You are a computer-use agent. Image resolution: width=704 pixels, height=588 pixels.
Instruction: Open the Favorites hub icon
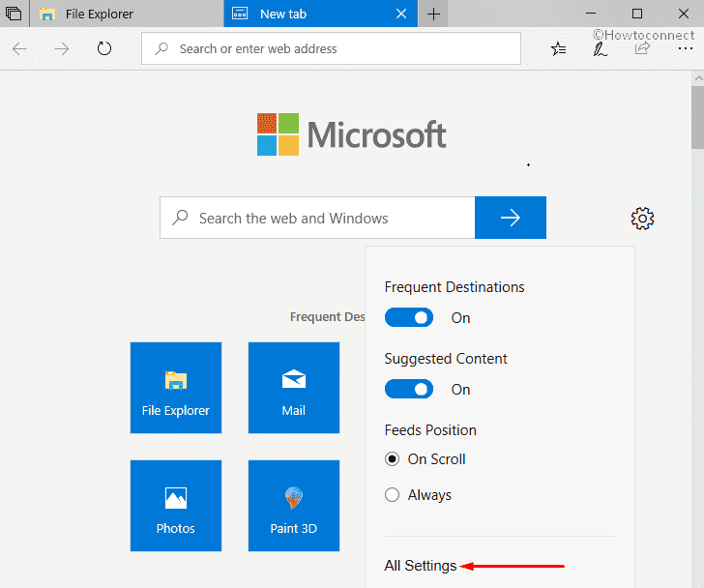pyautogui.click(x=559, y=48)
